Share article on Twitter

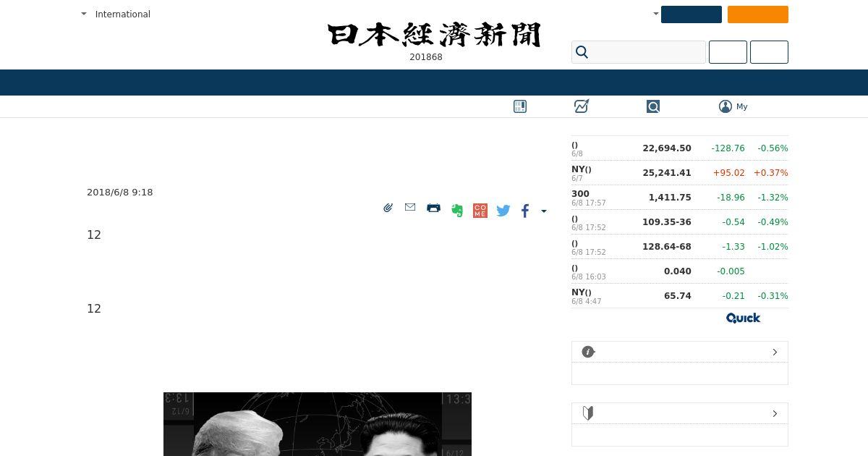(503, 211)
